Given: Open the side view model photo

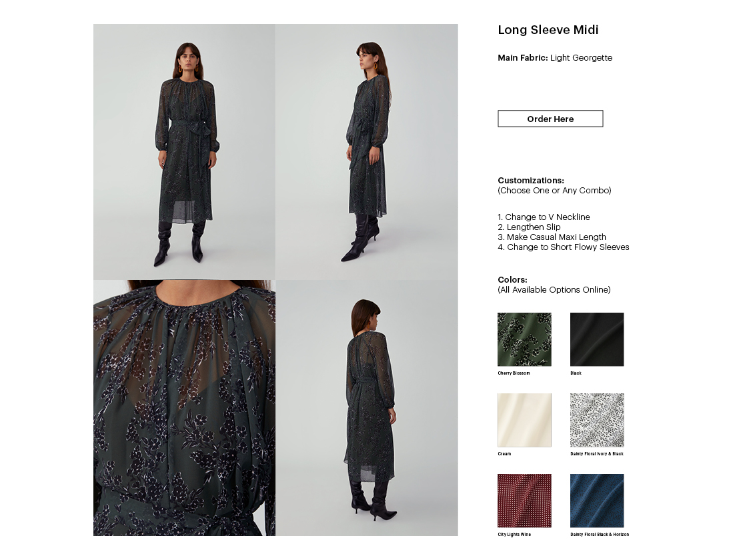Looking at the screenshot, I should click(x=367, y=152).
